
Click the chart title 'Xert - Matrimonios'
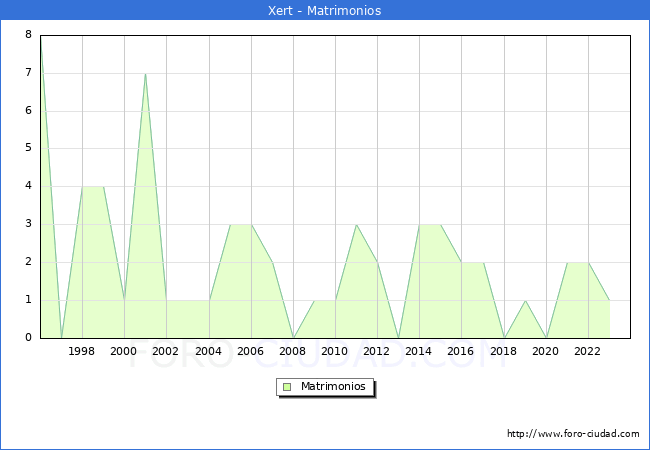coord(324,10)
